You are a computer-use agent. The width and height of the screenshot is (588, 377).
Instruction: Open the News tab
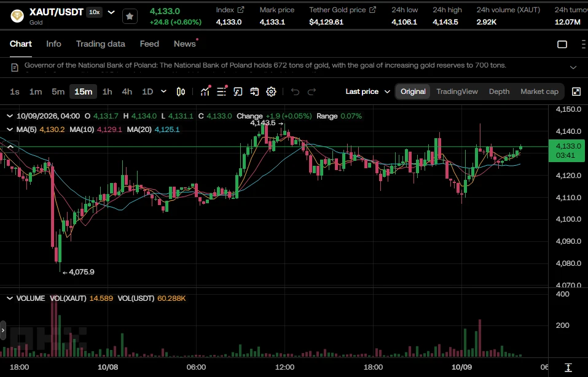(x=184, y=44)
